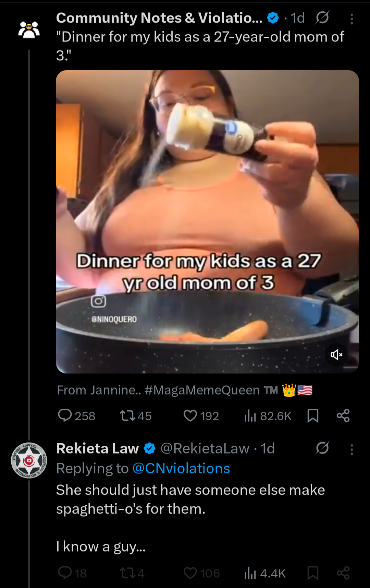The image size is (370, 588).
Task: Open Community Notes & Violations profile avatar
Action: [x=29, y=30]
